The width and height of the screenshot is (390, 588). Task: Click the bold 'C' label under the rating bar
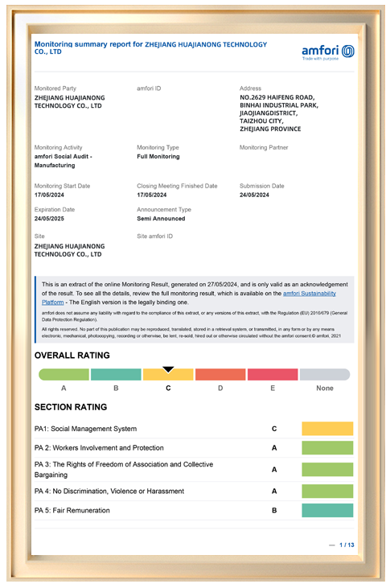tap(168, 389)
